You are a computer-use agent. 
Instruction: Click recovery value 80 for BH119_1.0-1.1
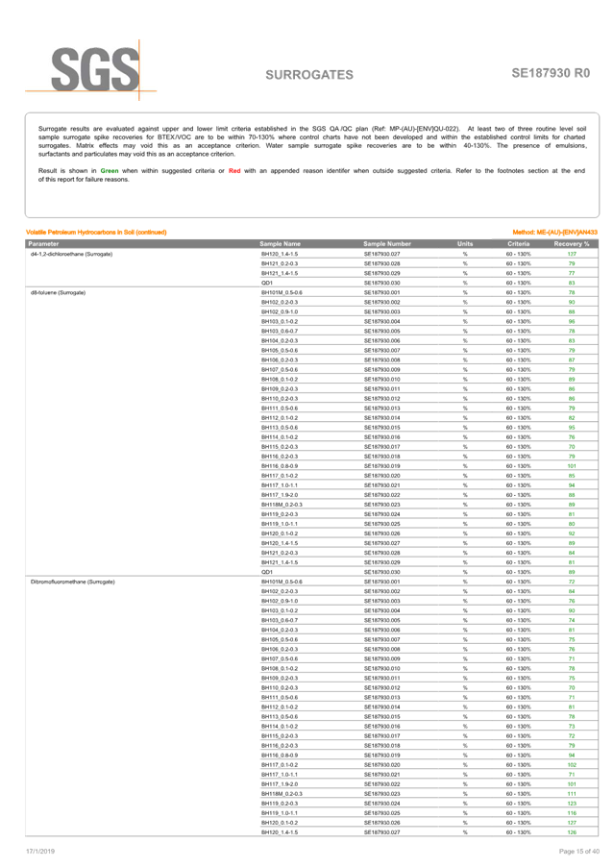(x=572, y=524)
